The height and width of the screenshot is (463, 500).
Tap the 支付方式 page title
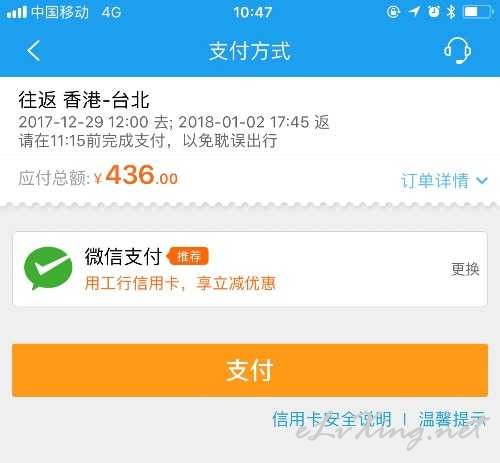250,51
